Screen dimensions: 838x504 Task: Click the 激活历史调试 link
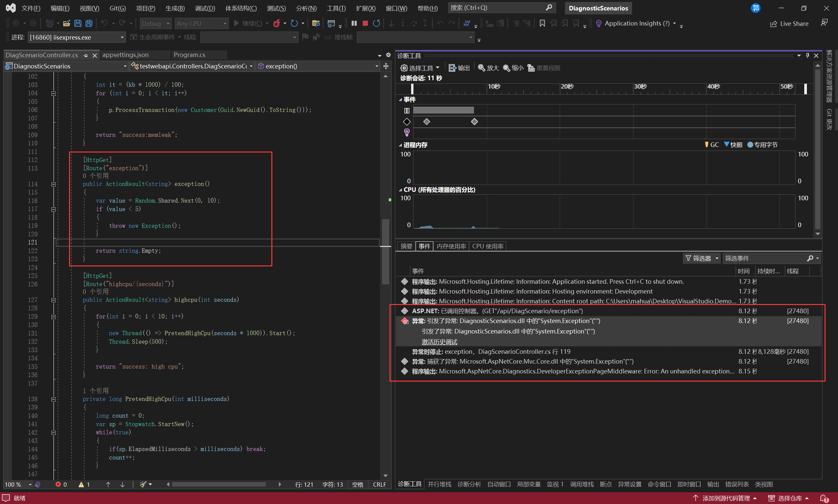click(x=439, y=342)
